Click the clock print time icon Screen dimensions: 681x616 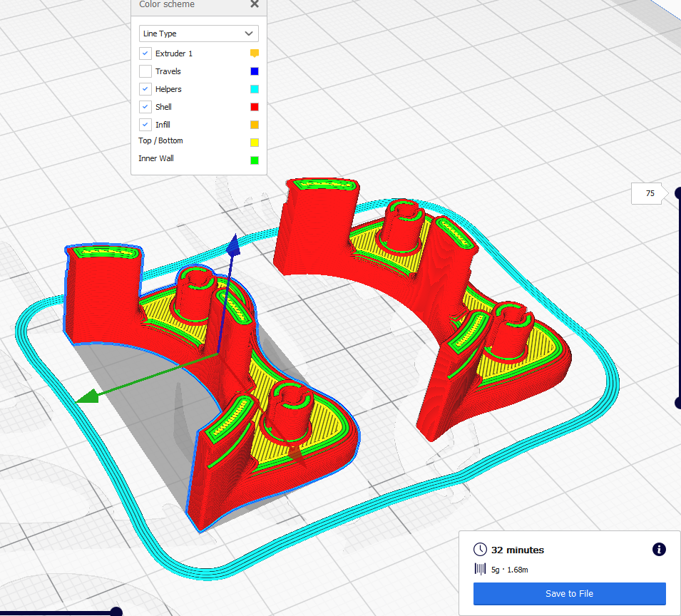(480, 550)
